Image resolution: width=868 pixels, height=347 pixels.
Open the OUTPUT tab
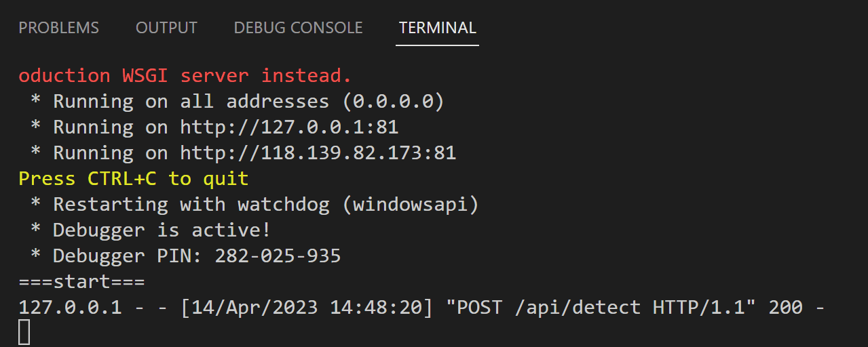point(166,28)
